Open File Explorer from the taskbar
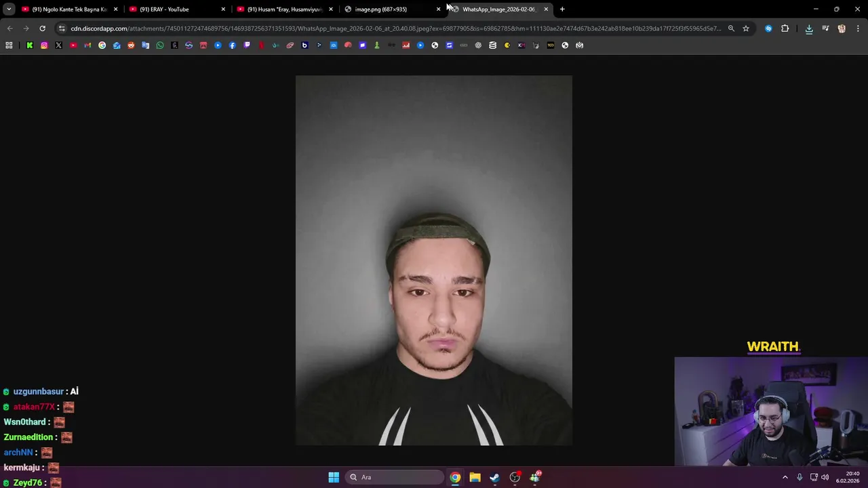The image size is (868, 488). tap(475, 477)
